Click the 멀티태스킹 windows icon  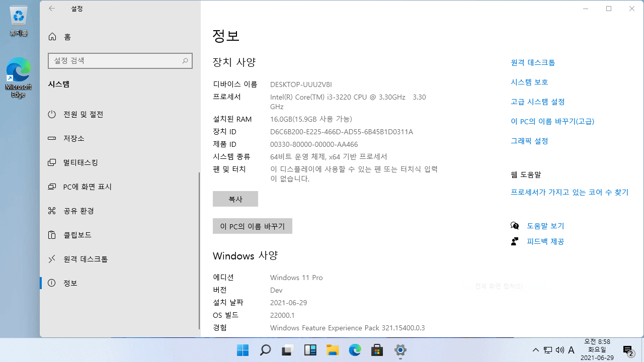[x=52, y=162]
